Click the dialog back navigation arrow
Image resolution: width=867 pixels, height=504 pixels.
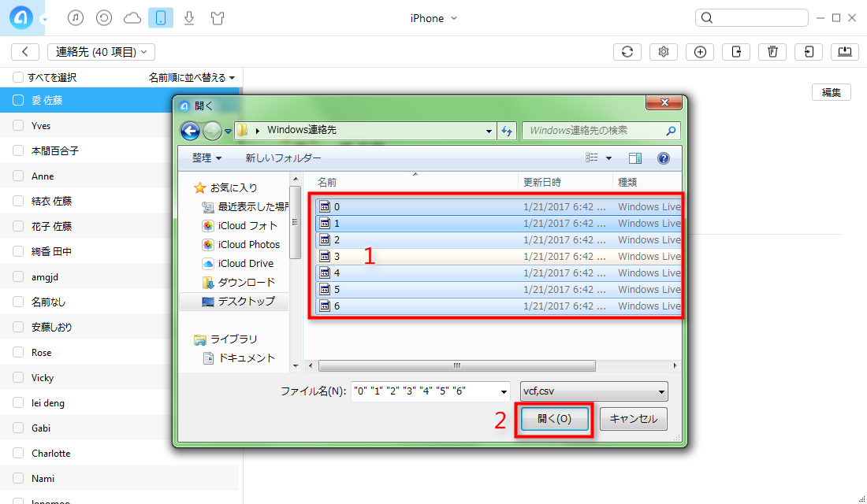point(190,131)
